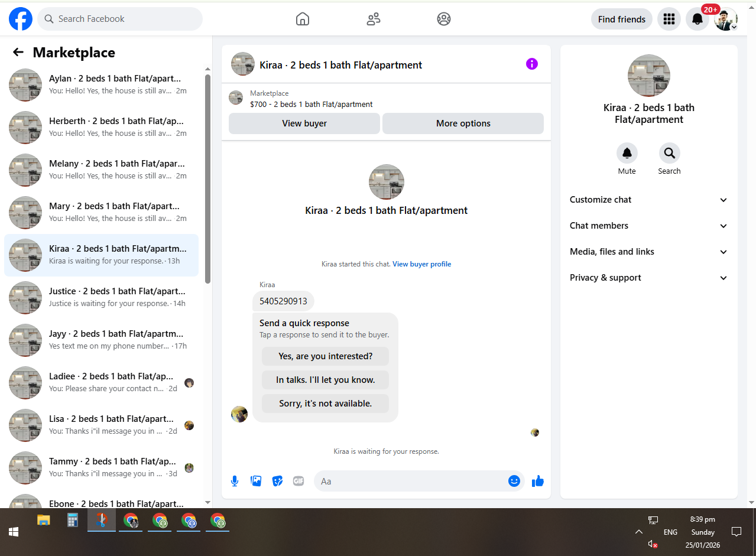Open the notifications bell
Screen dimensions: 756x556
tap(697, 19)
